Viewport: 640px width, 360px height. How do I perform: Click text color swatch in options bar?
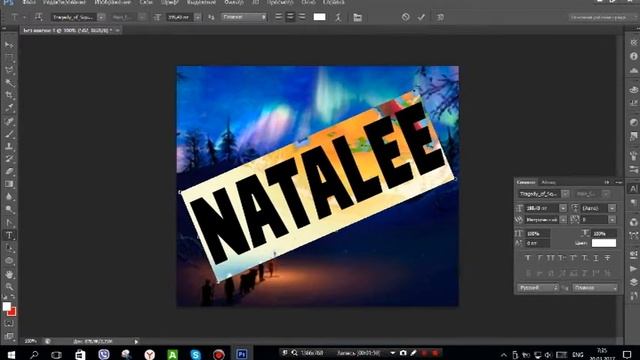pos(320,17)
